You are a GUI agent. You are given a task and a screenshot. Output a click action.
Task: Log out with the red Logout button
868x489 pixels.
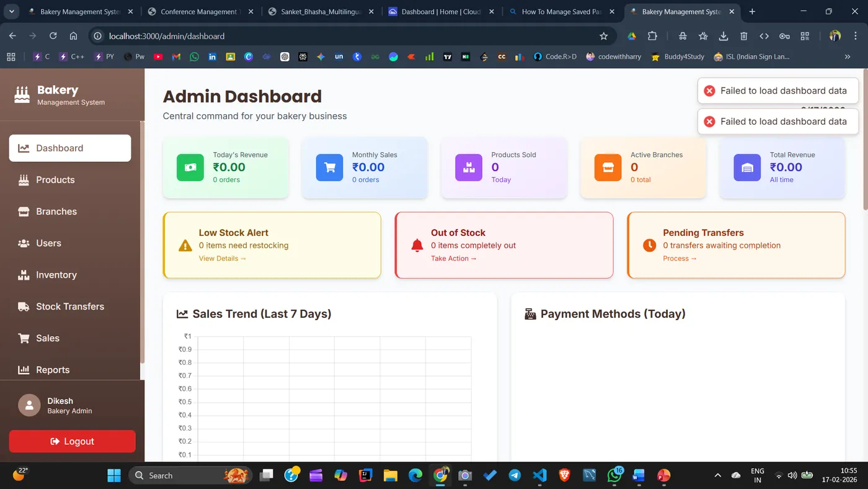[x=73, y=441]
